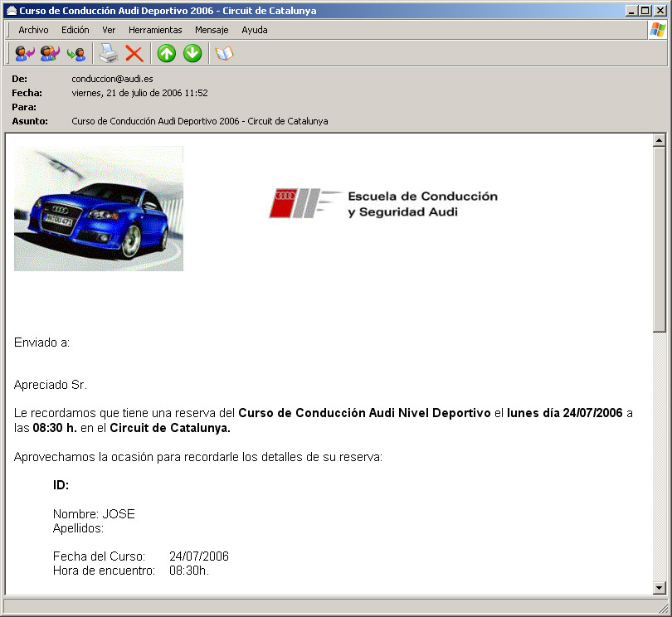The width and height of the screenshot is (672, 617).
Task: Go to previous message green up arrow
Action: point(166,54)
